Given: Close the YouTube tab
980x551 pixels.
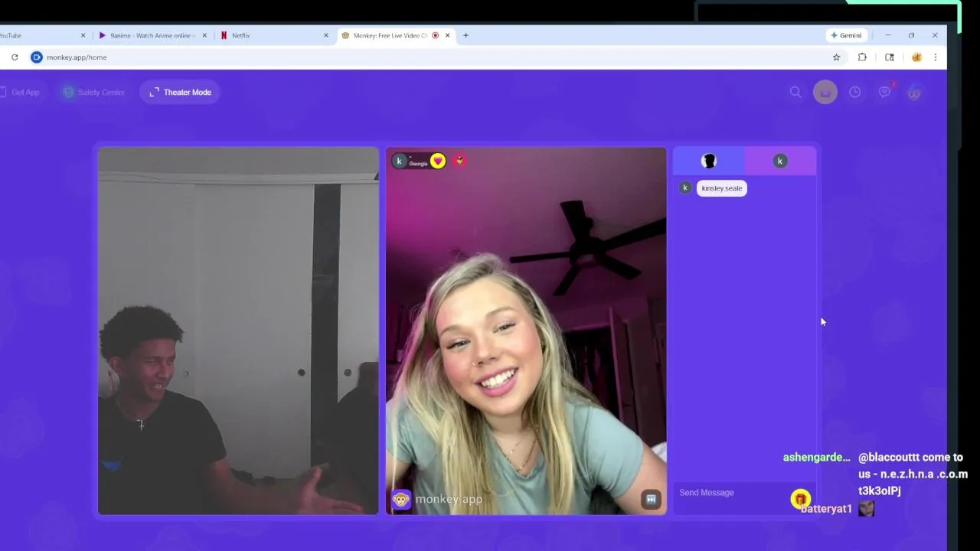Looking at the screenshot, I should pos(83,35).
